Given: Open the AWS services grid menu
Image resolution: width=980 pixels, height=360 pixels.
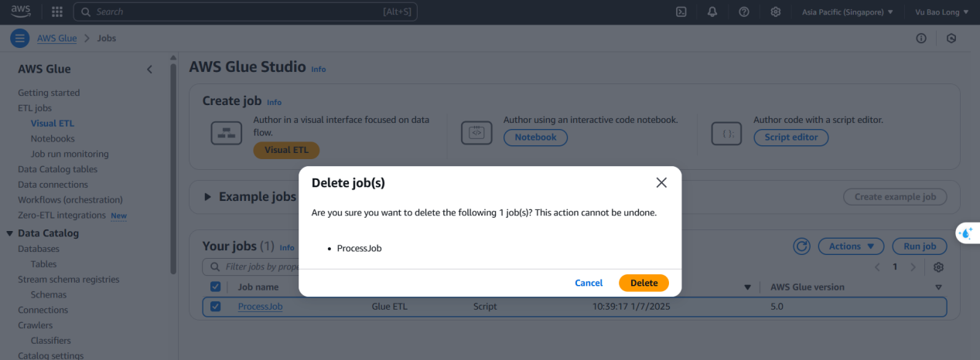Looking at the screenshot, I should [57, 12].
